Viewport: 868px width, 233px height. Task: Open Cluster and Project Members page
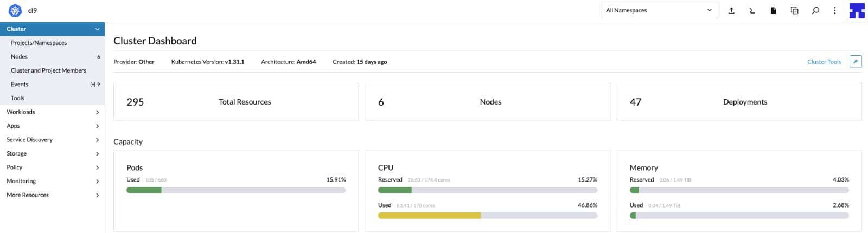pos(48,70)
